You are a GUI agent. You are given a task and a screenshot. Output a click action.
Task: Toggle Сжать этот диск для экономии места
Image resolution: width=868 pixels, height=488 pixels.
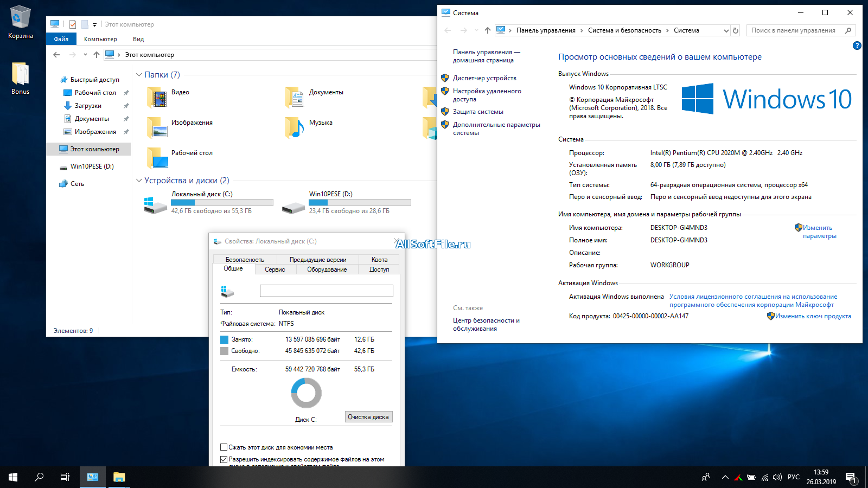point(224,447)
